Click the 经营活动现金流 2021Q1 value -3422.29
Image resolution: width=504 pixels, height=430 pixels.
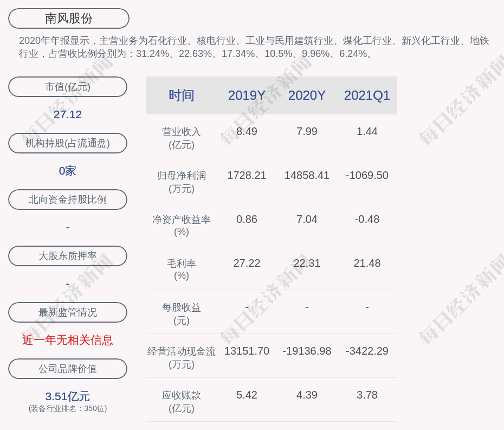tap(367, 351)
